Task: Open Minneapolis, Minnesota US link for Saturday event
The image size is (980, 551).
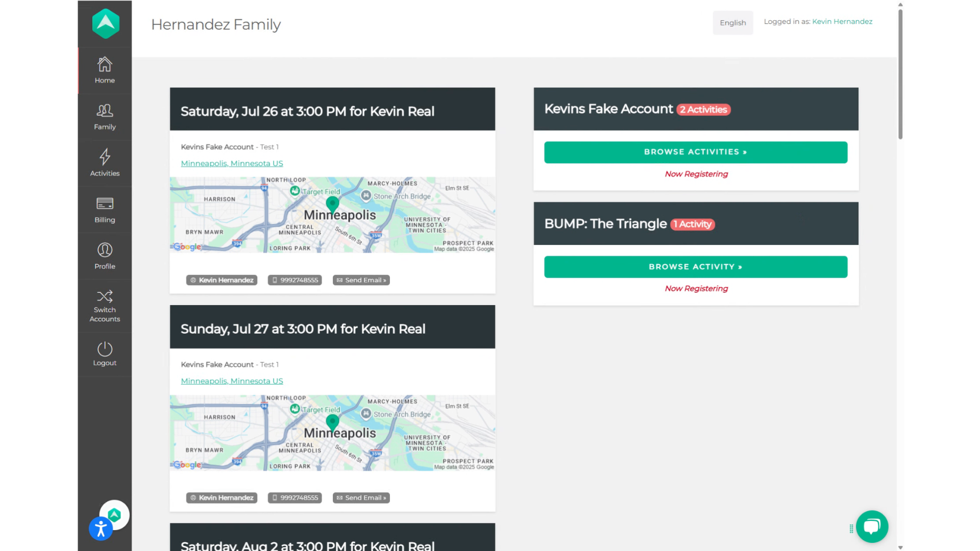Action: click(232, 163)
